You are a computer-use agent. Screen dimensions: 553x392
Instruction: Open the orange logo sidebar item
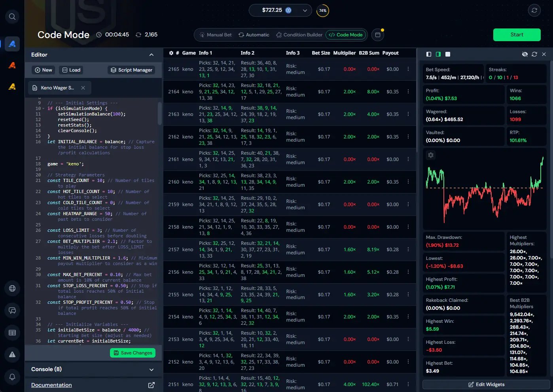[x=12, y=65]
